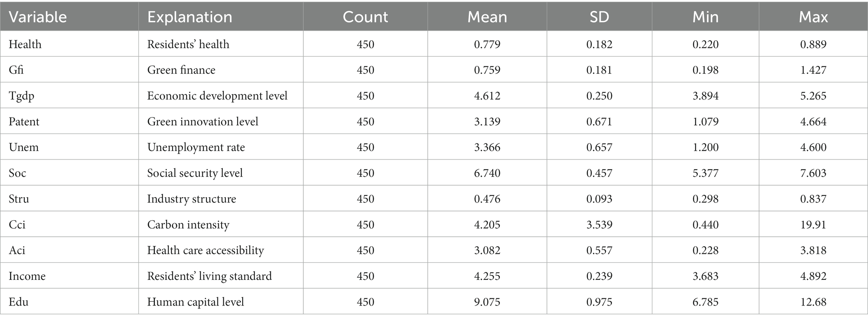Click the SD column header
868x321 pixels.
tap(599, 17)
